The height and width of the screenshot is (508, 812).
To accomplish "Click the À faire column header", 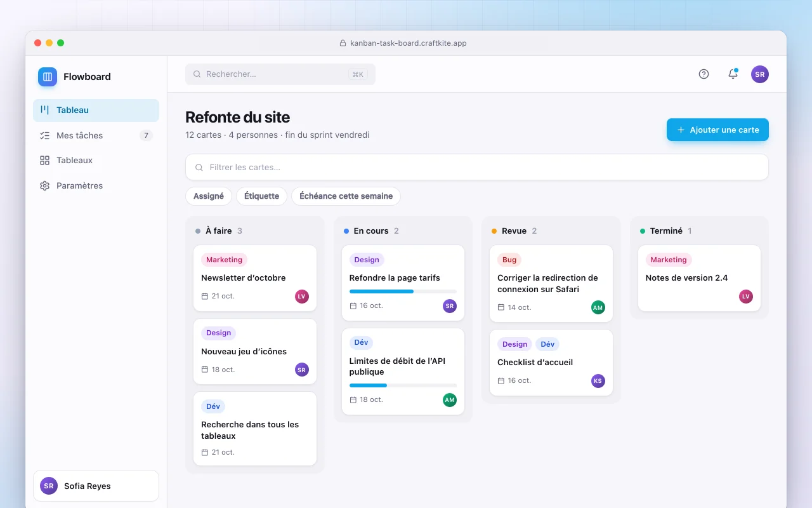I will [x=219, y=231].
